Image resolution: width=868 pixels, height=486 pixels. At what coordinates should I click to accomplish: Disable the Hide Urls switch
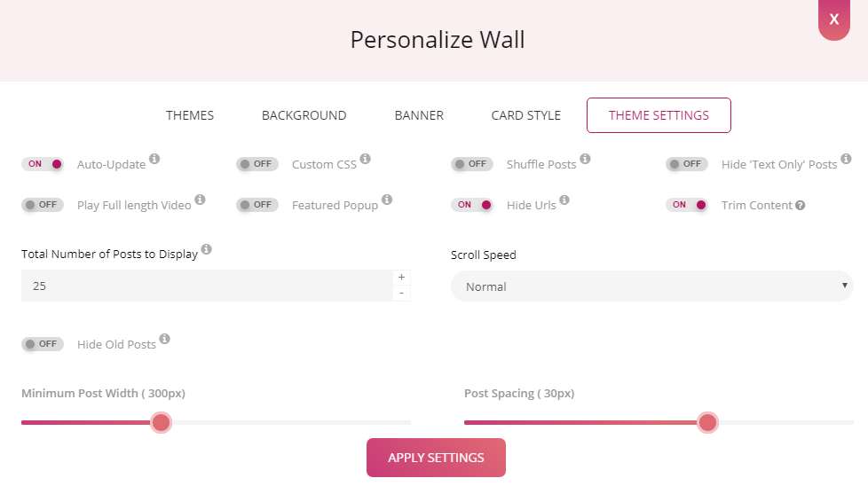[x=472, y=205]
